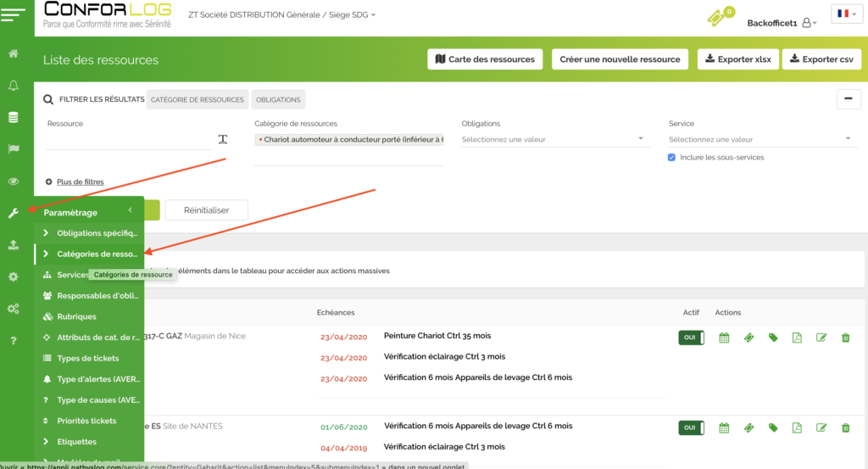This screenshot has height=469, width=868.
Task: Open the ticket icon in top header
Action: [x=718, y=18]
